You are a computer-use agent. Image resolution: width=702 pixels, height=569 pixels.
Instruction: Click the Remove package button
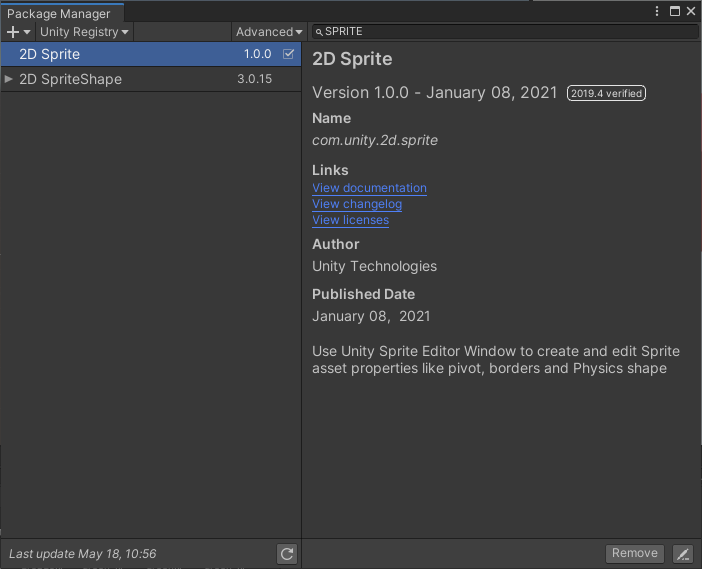[634, 553]
